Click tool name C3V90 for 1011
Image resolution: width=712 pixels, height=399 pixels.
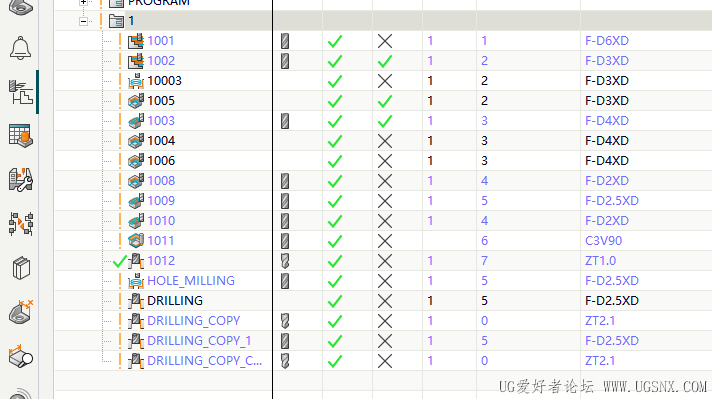(603, 241)
